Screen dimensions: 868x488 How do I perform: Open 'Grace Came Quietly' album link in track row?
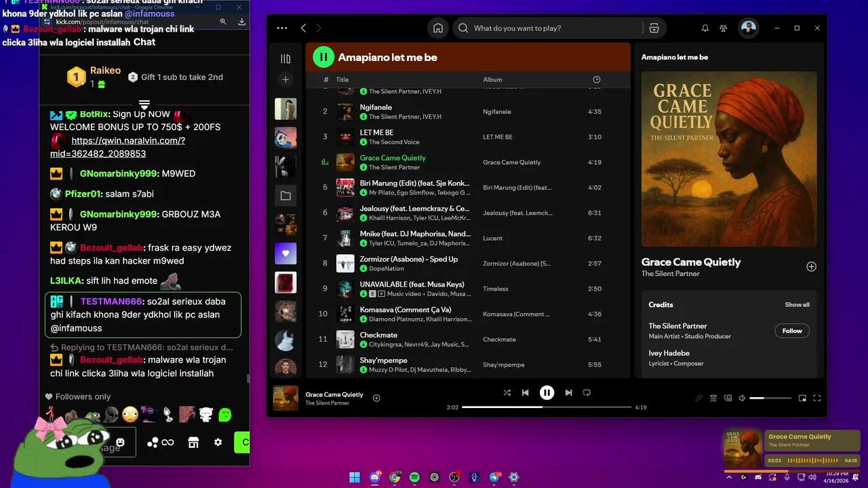tap(512, 163)
